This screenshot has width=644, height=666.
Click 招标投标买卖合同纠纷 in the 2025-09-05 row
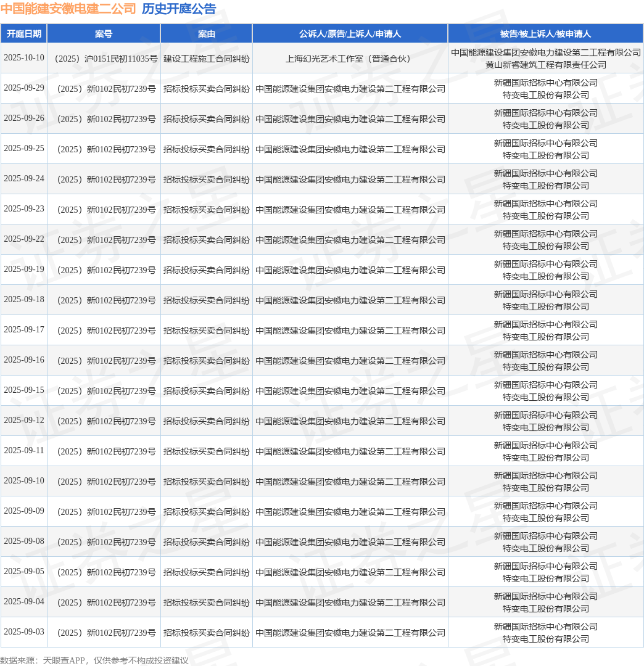207,571
